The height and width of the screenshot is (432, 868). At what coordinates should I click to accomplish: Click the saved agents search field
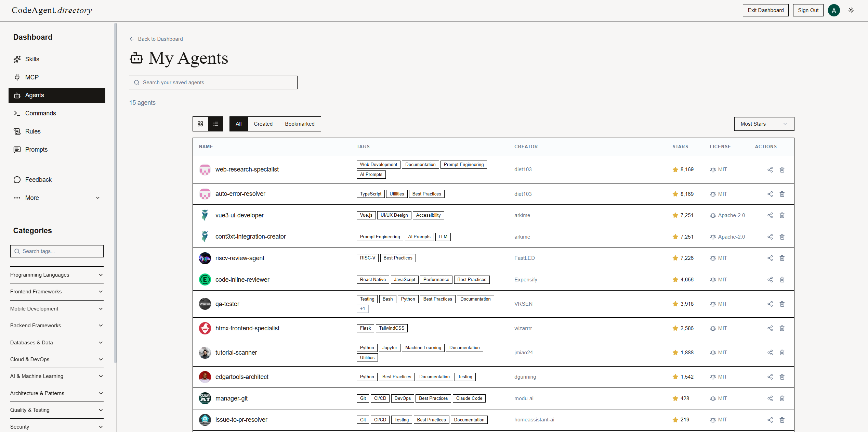(213, 82)
